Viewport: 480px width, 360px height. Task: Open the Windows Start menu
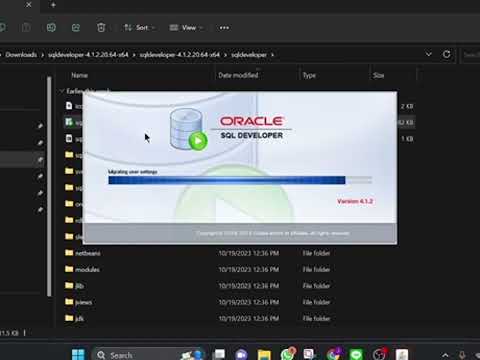[78, 355]
